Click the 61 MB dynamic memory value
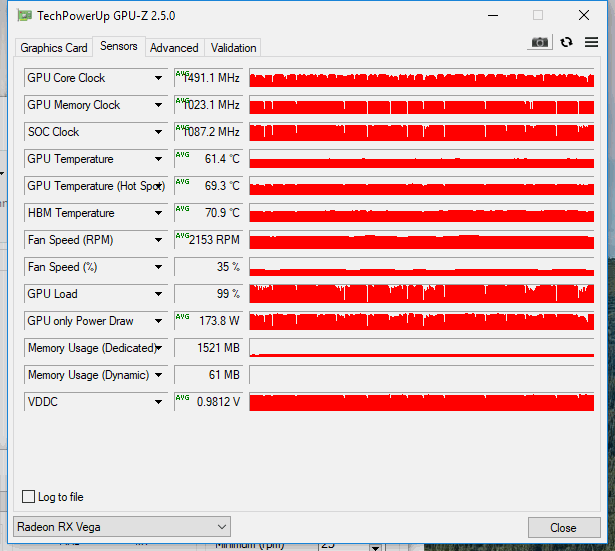Screen dimensions: 615x551 (x=208, y=375)
